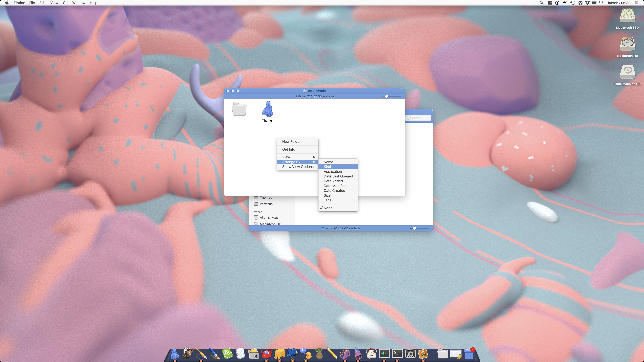644x362 pixels.
Task: Arrange items by Date Modified
Action: point(335,186)
